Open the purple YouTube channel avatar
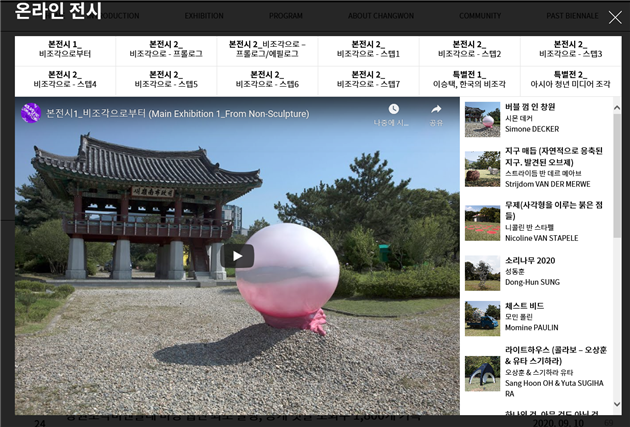This screenshot has height=427, width=630. click(31, 113)
